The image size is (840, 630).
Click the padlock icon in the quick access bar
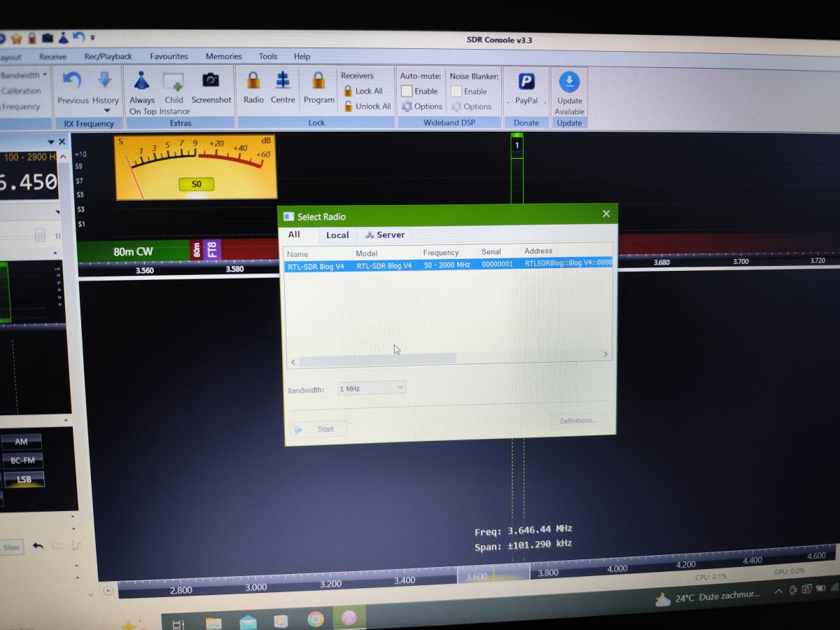click(31, 37)
